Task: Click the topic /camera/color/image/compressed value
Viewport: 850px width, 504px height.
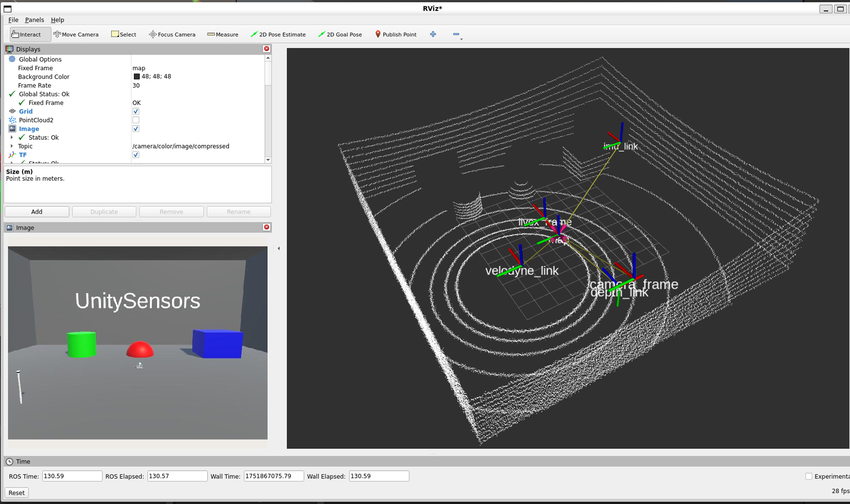Action: [181, 146]
